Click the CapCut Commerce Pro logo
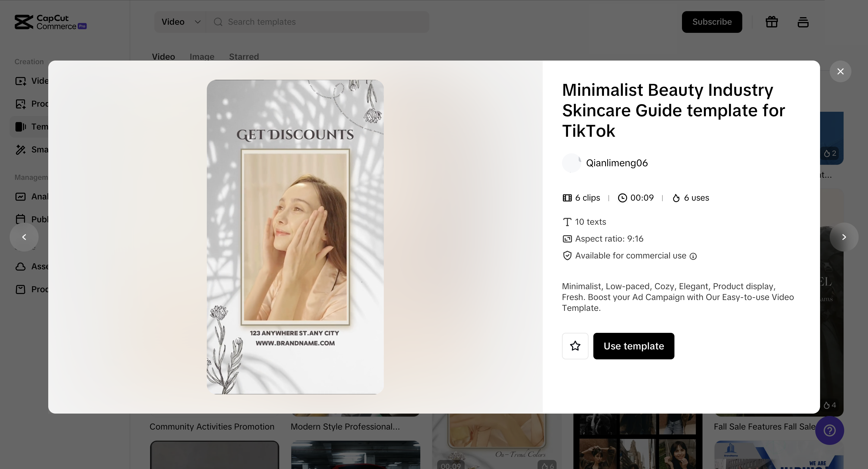Image resolution: width=868 pixels, height=469 pixels. [51, 22]
